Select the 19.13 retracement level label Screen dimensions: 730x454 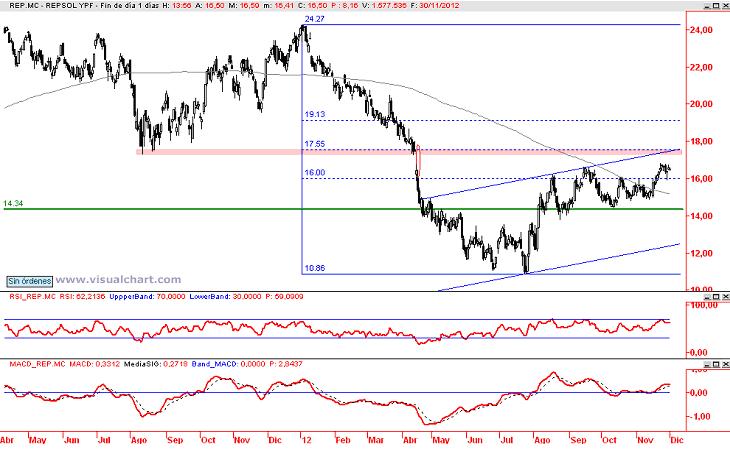point(314,114)
